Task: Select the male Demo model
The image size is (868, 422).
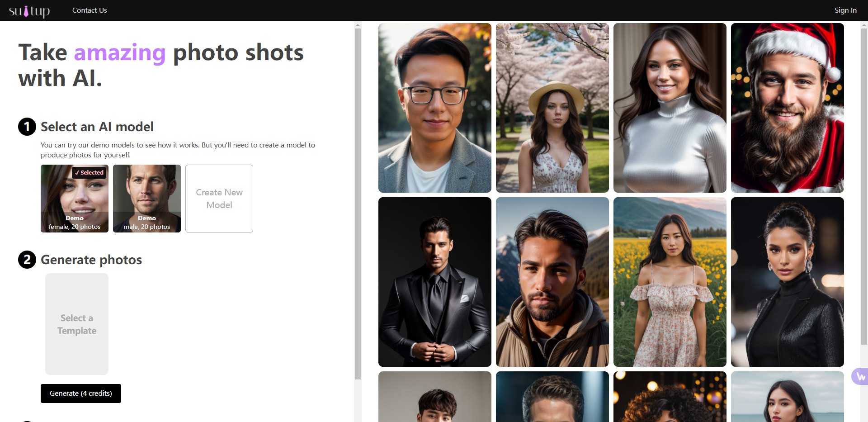Action: tap(146, 199)
